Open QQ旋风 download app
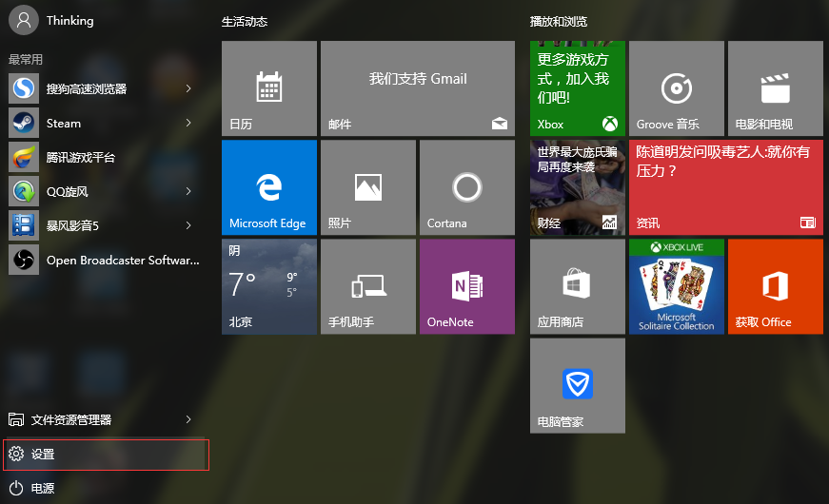 coord(104,191)
